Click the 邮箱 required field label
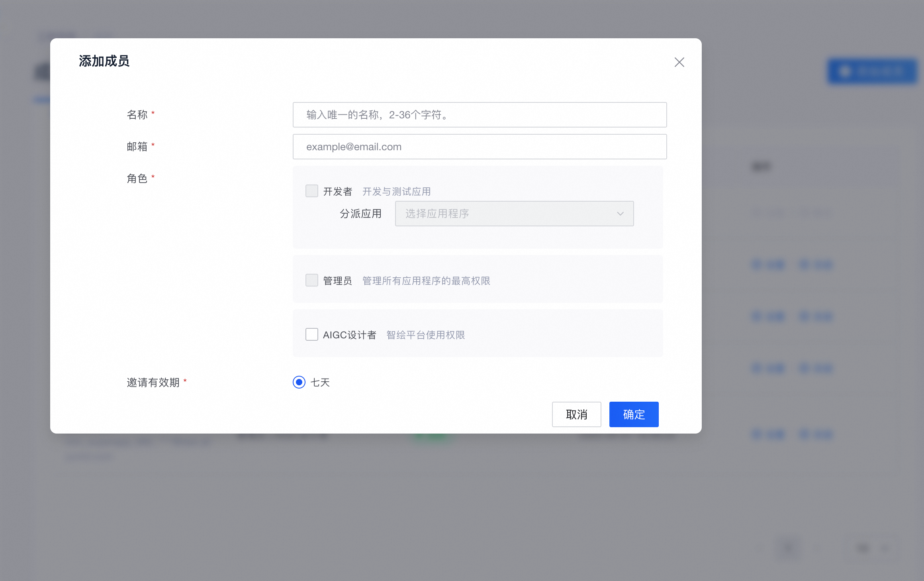The height and width of the screenshot is (581, 924). pos(137,147)
